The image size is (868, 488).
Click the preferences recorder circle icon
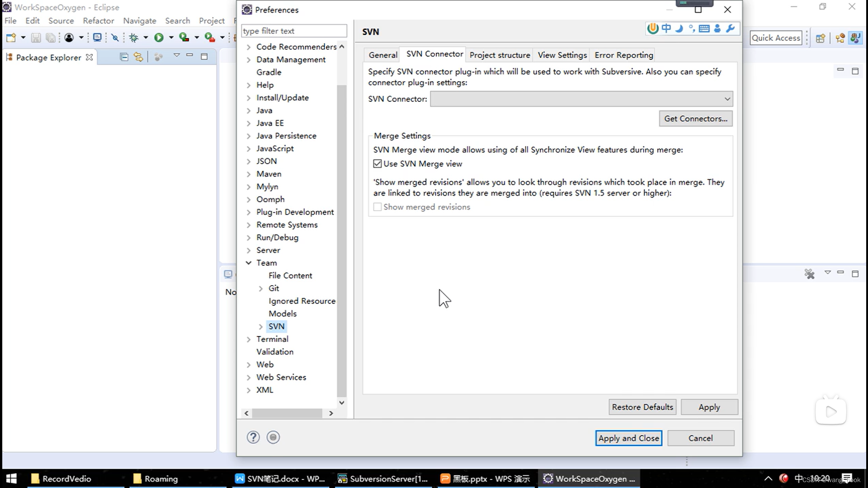pyautogui.click(x=273, y=437)
